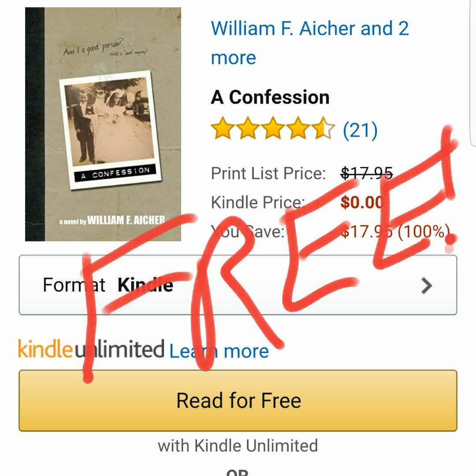Image resolution: width=476 pixels, height=476 pixels.
Task: Click the star rating icons
Action: 273,128
